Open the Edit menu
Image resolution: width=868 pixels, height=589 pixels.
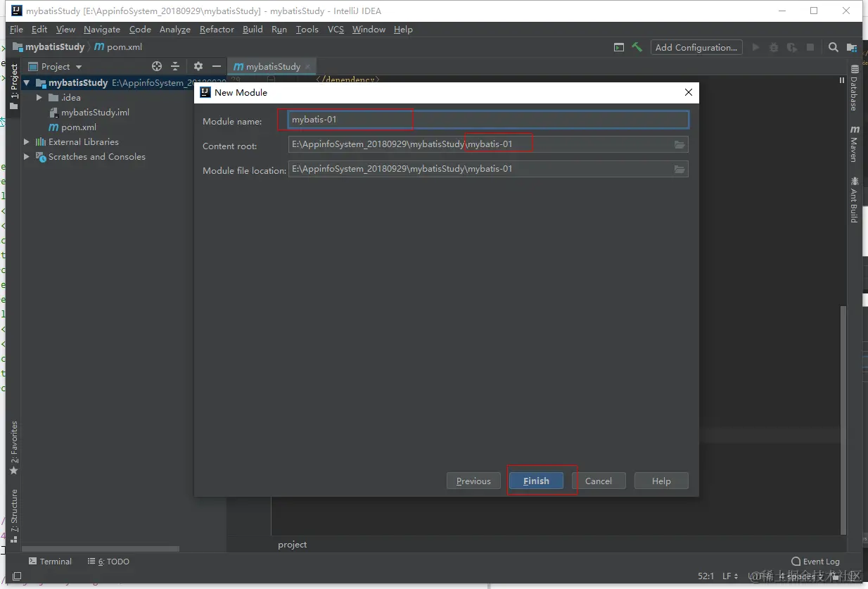click(39, 29)
